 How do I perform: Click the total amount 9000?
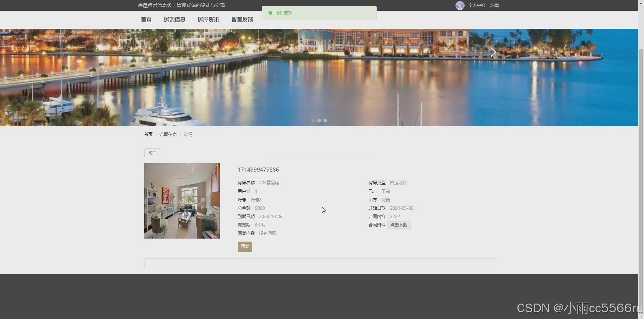(x=260, y=208)
